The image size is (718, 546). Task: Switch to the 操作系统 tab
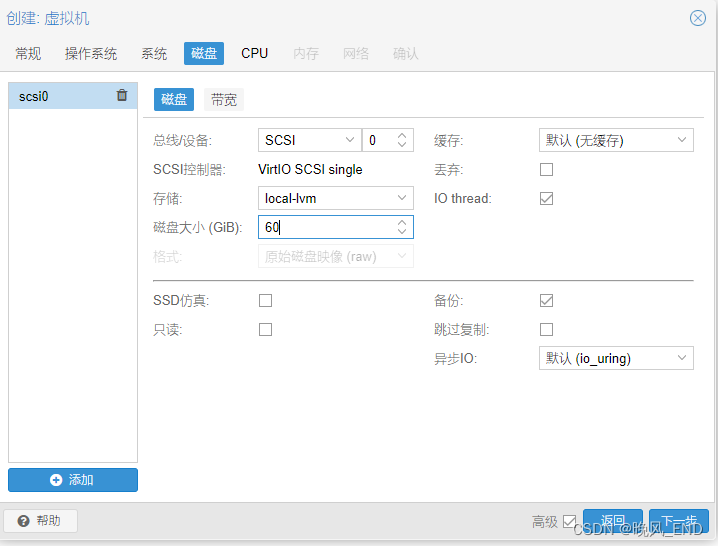point(91,54)
